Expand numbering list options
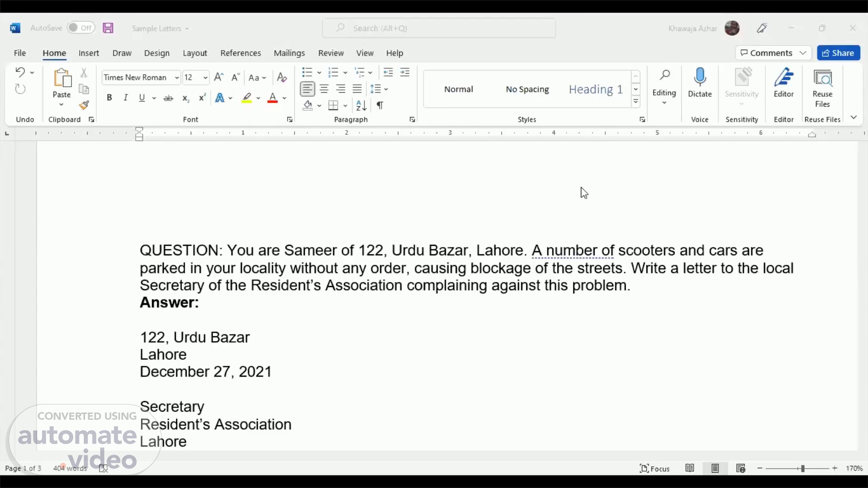868x488 pixels. [345, 72]
